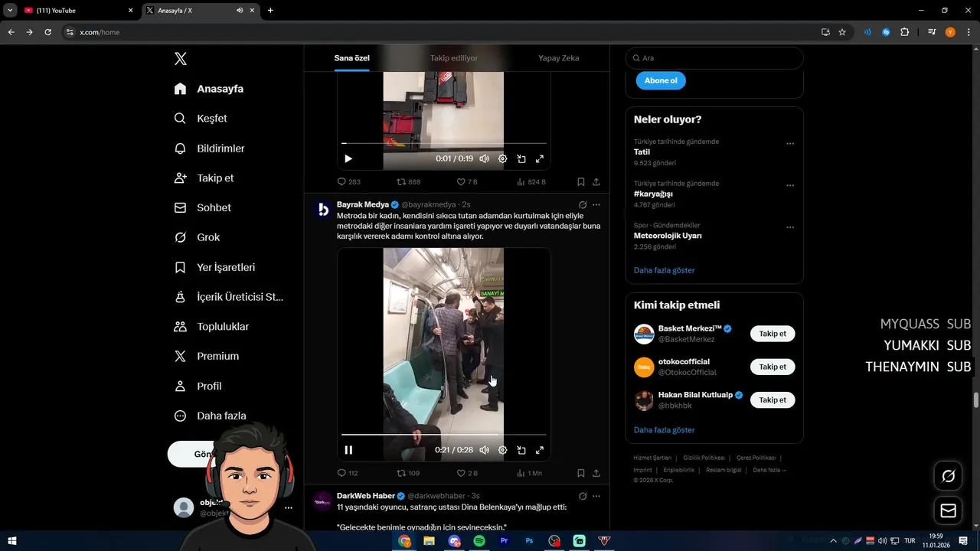
Task: Click Daha fazla göster under trends
Action: [665, 270]
